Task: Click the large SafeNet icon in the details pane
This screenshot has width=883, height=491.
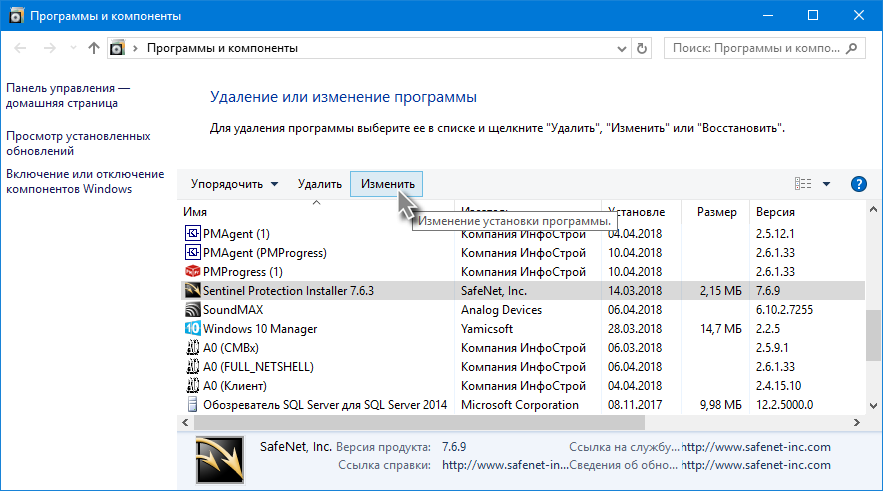Action: (x=220, y=459)
